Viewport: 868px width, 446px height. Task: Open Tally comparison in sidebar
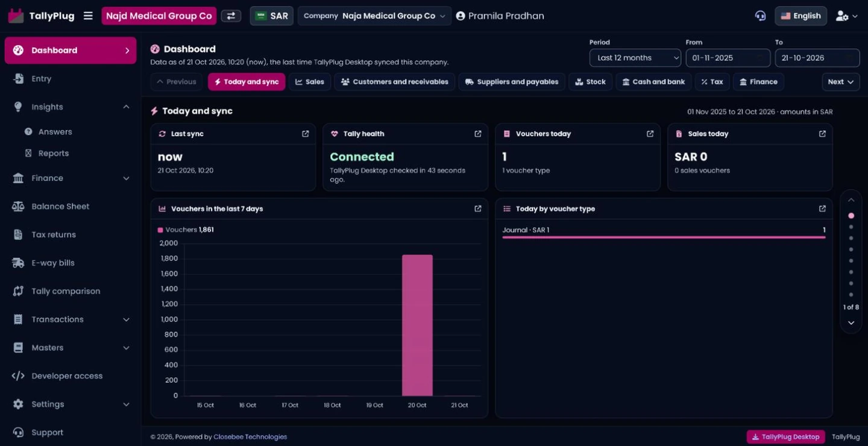pos(71,291)
